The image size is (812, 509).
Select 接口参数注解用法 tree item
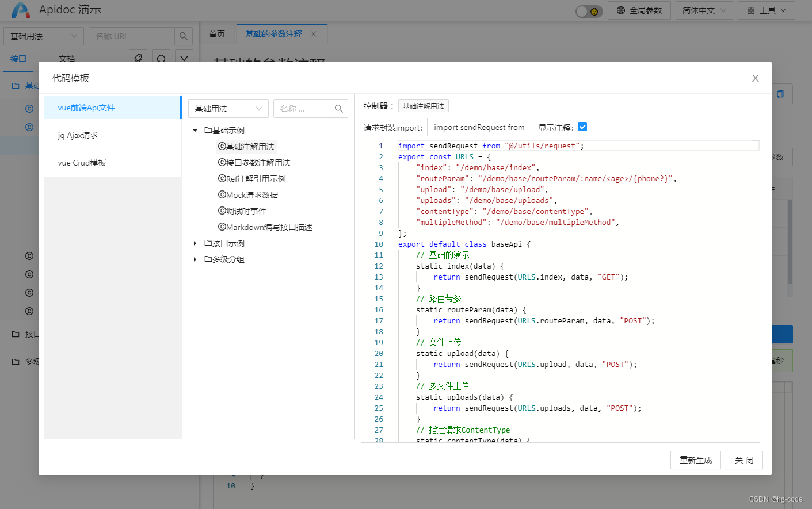tap(254, 163)
